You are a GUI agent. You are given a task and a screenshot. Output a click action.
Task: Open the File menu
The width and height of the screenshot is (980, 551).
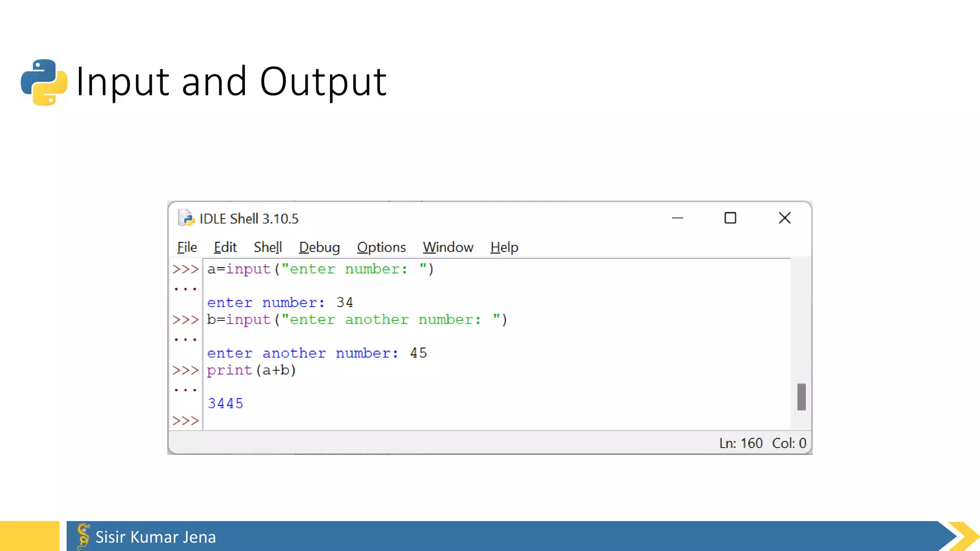(x=187, y=247)
